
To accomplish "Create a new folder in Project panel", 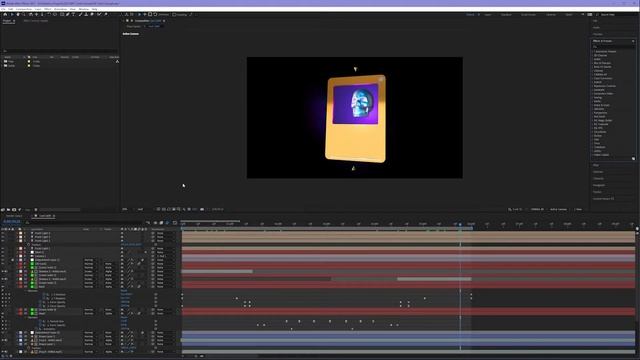I will click(8, 210).
